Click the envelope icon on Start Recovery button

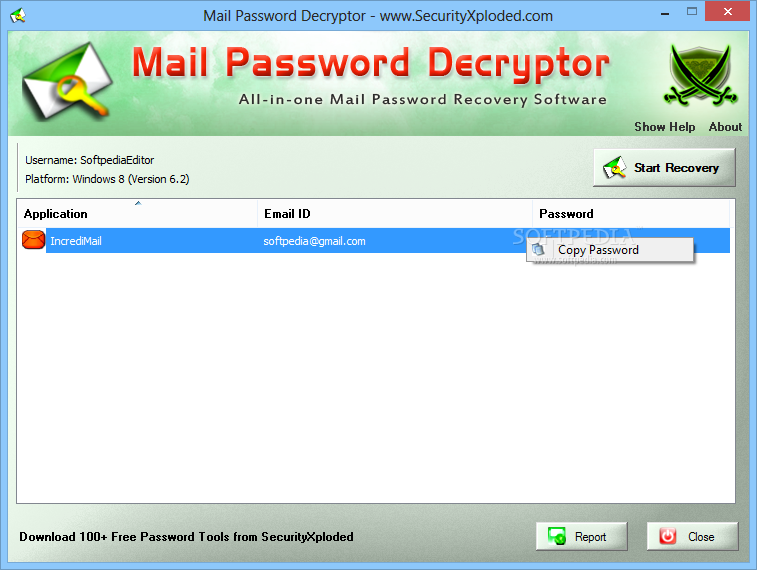coord(615,168)
